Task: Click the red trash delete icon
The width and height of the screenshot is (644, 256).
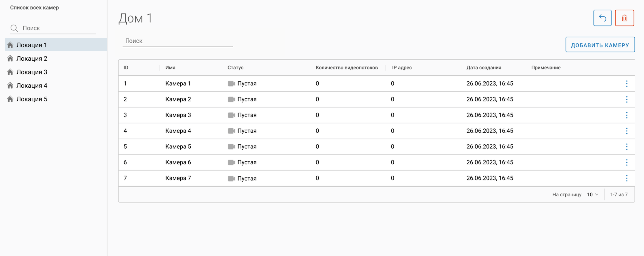Action: (x=624, y=18)
